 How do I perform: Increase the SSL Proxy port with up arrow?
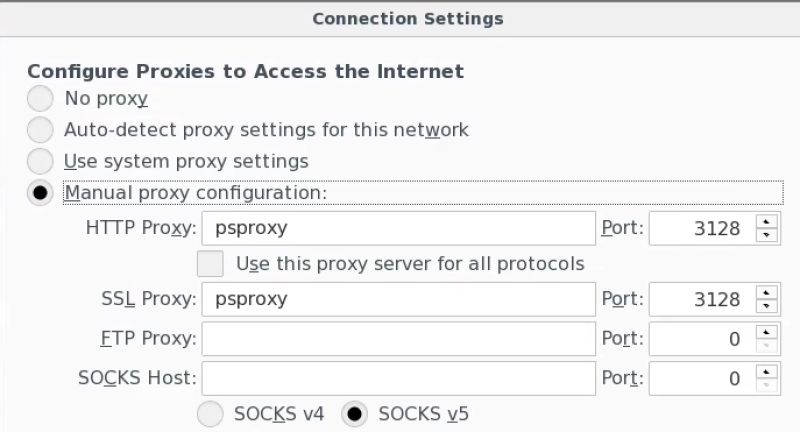tap(766, 293)
